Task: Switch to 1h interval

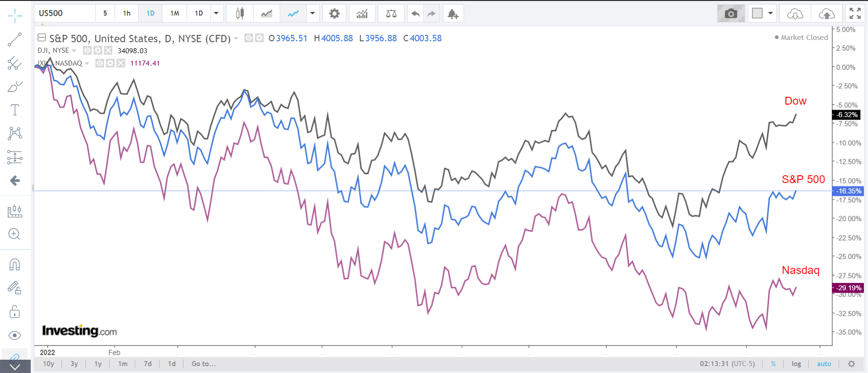Action: coord(127,13)
